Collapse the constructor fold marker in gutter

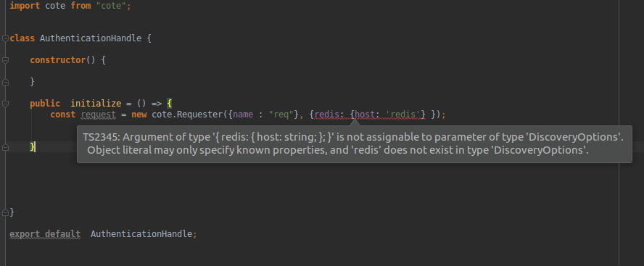tap(5, 60)
